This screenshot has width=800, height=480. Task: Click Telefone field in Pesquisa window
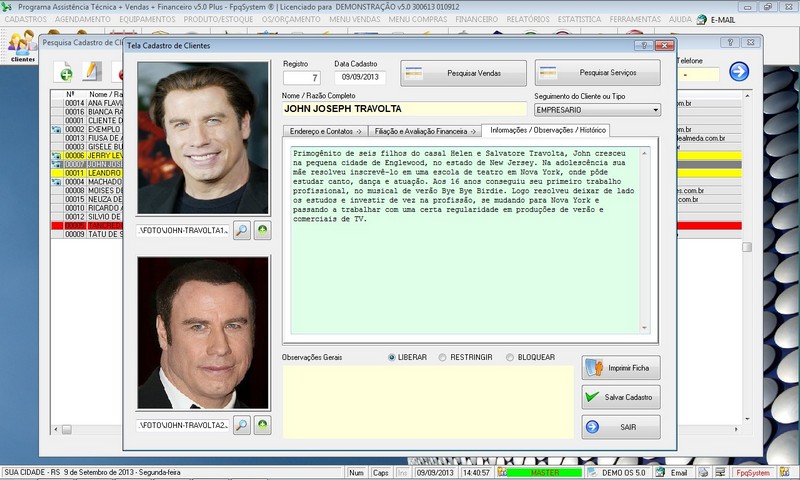[697, 74]
